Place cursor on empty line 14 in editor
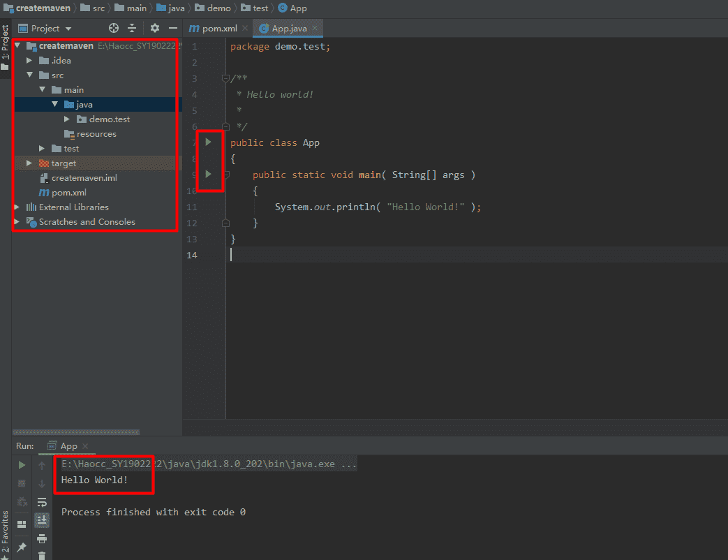The width and height of the screenshot is (728, 560). click(x=477, y=255)
